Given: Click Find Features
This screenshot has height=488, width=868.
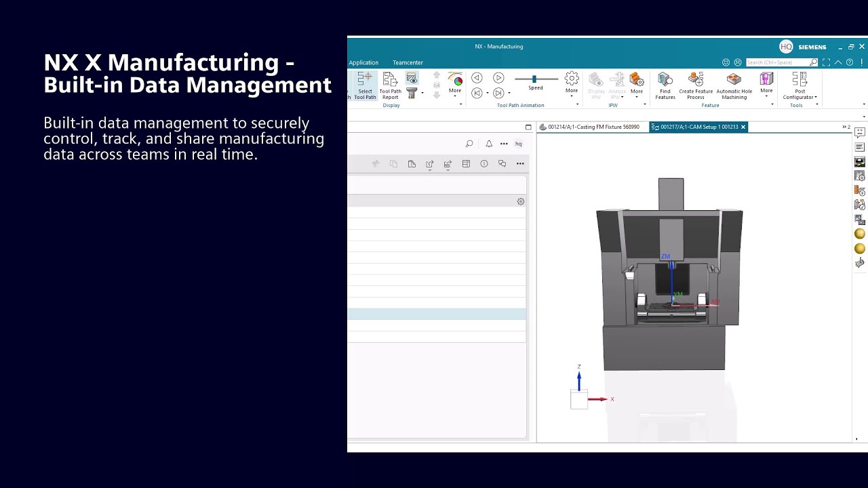Looking at the screenshot, I should 665,86.
